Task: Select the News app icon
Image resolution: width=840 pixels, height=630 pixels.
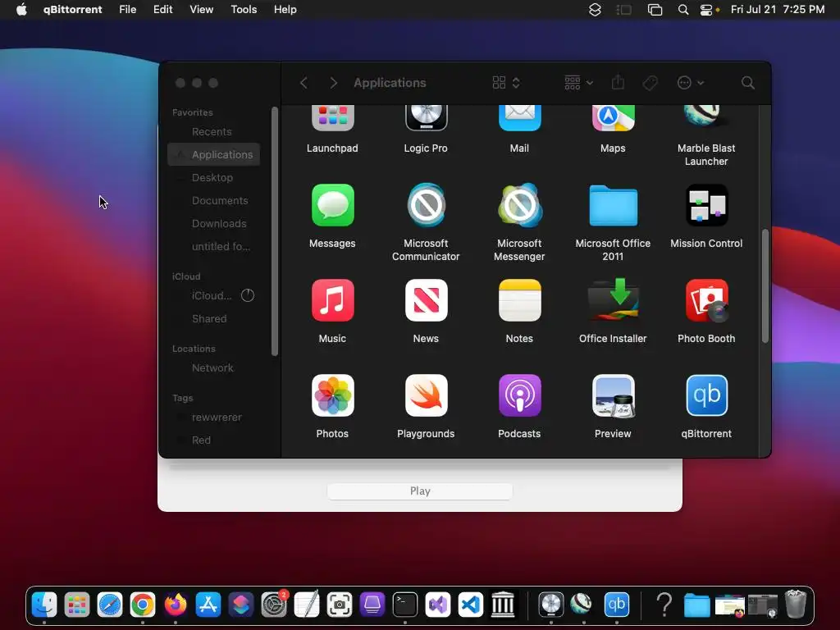Action: [426, 300]
